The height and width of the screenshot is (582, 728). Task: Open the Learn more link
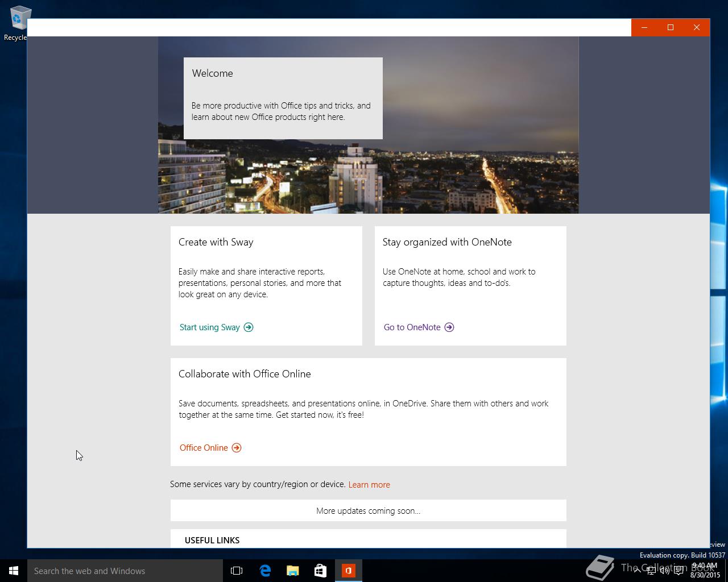click(369, 485)
